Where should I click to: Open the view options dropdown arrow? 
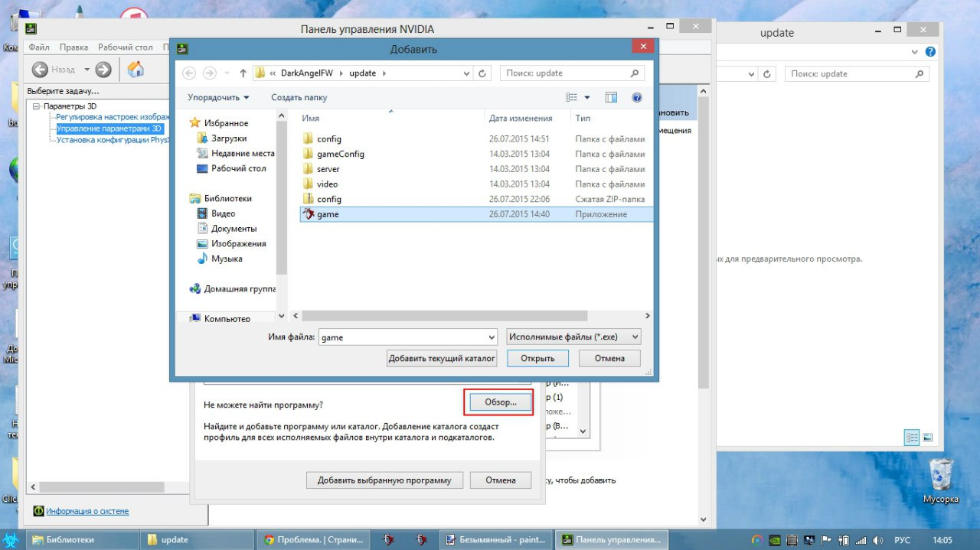tap(587, 97)
